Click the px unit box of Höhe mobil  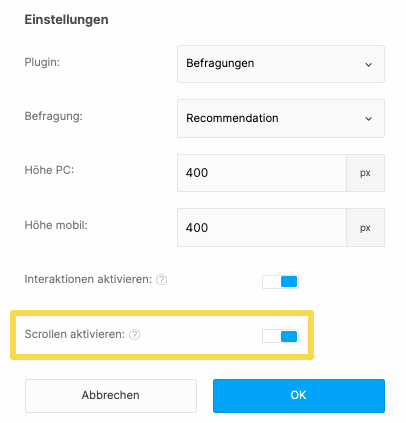click(x=365, y=228)
